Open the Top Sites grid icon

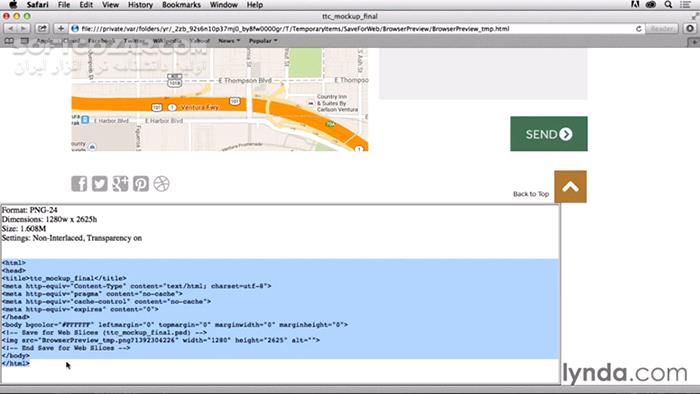tap(25, 41)
